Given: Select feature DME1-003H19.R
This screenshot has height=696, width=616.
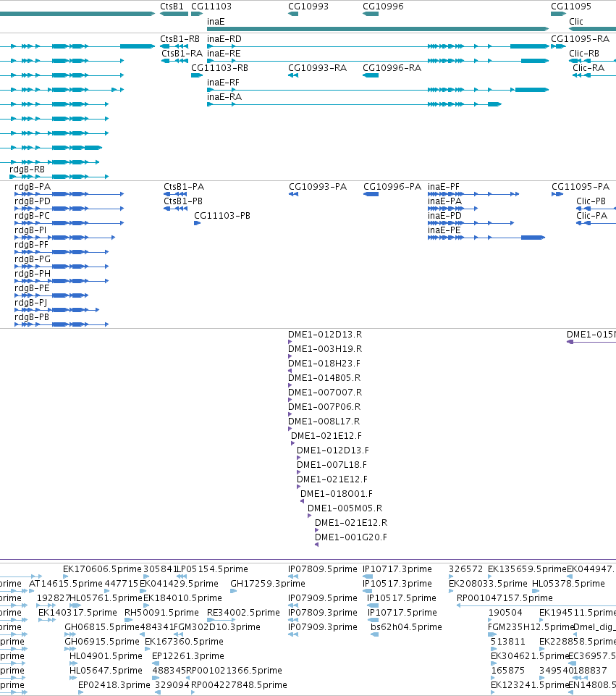Looking at the screenshot, I should point(325,349).
